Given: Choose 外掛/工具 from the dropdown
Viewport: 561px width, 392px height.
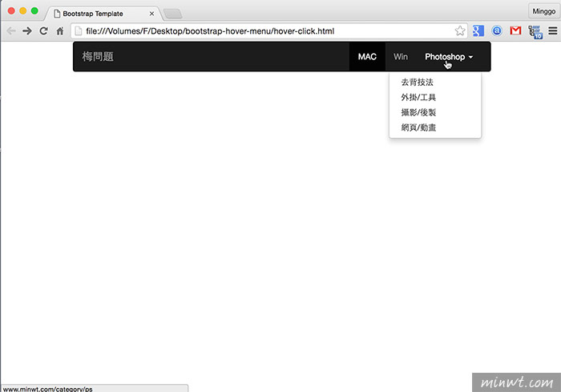Looking at the screenshot, I should (435, 97).
